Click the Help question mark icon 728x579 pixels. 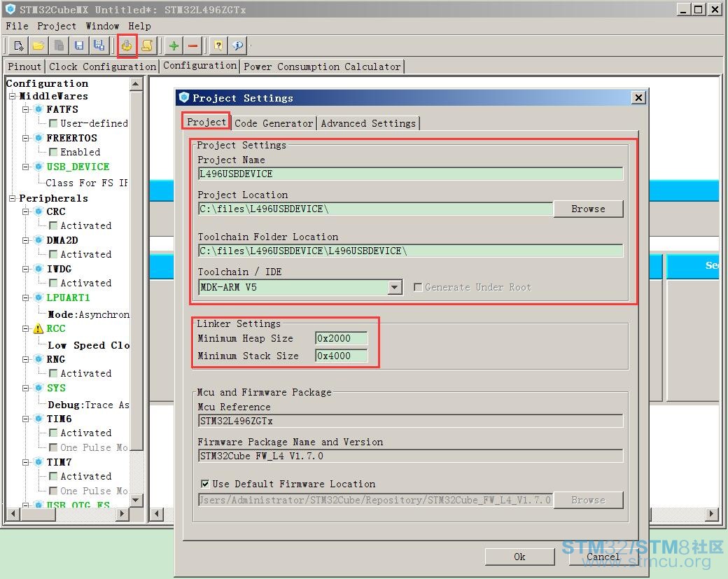tap(218, 46)
